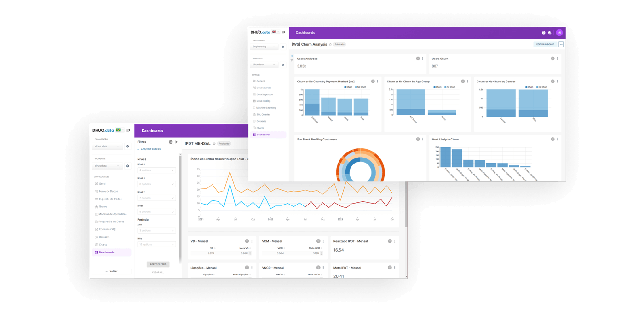Open the Churn by Gender chart menu
The image size is (644, 316).
(557, 82)
